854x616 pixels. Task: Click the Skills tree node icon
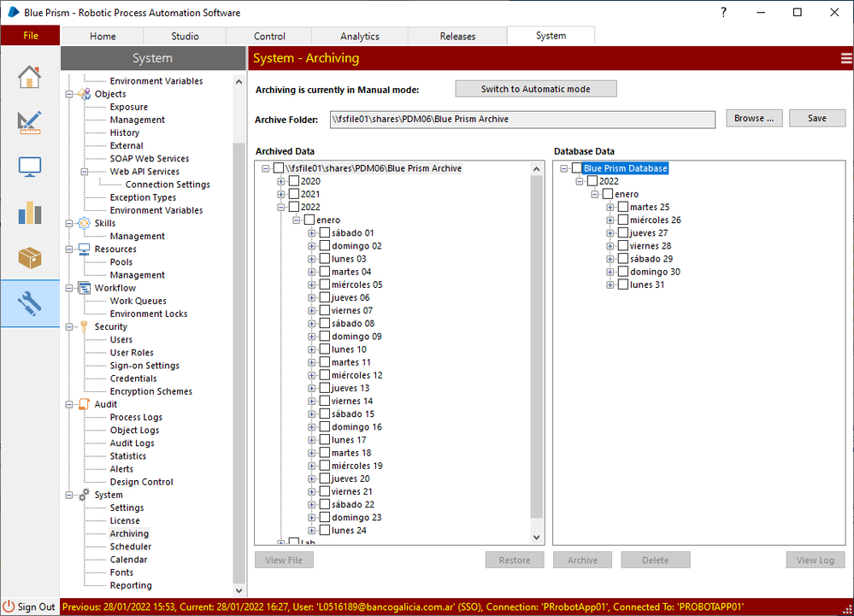84,223
